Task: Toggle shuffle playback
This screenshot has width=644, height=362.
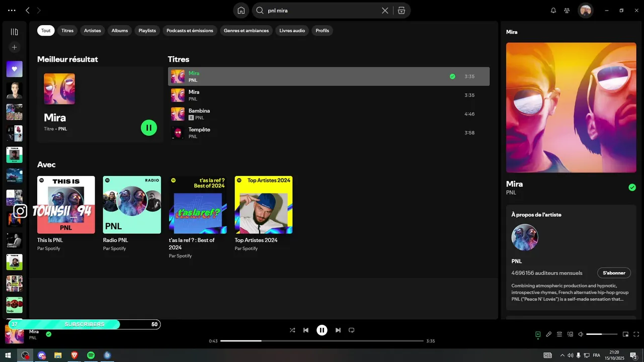Action: coord(292,330)
